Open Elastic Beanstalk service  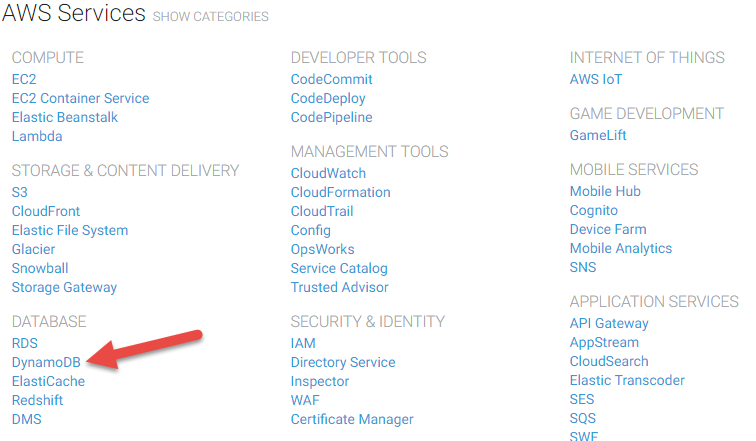click(x=65, y=117)
